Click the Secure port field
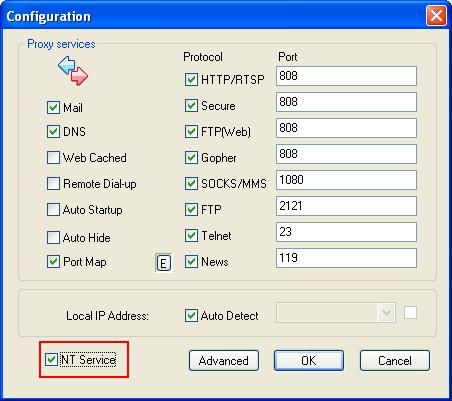Image resolution: width=452 pixels, height=401 pixels. point(346,102)
